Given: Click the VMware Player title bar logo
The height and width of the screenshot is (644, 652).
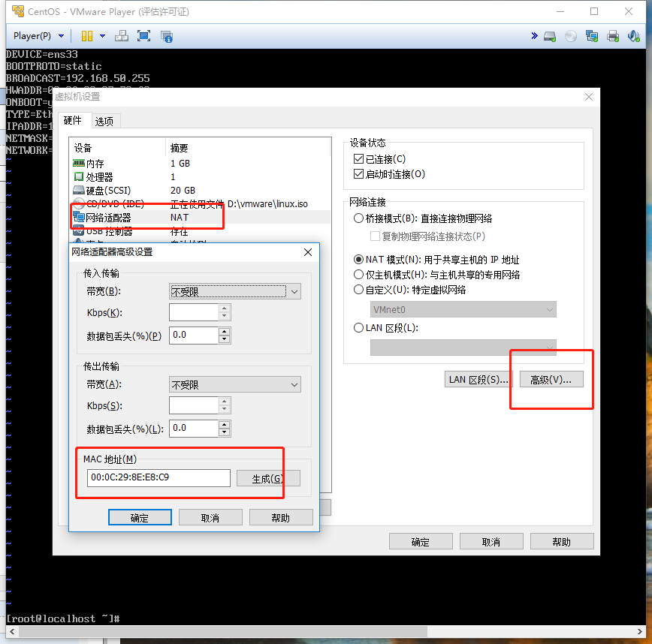Looking at the screenshot, I should click(x=18, y=11).
